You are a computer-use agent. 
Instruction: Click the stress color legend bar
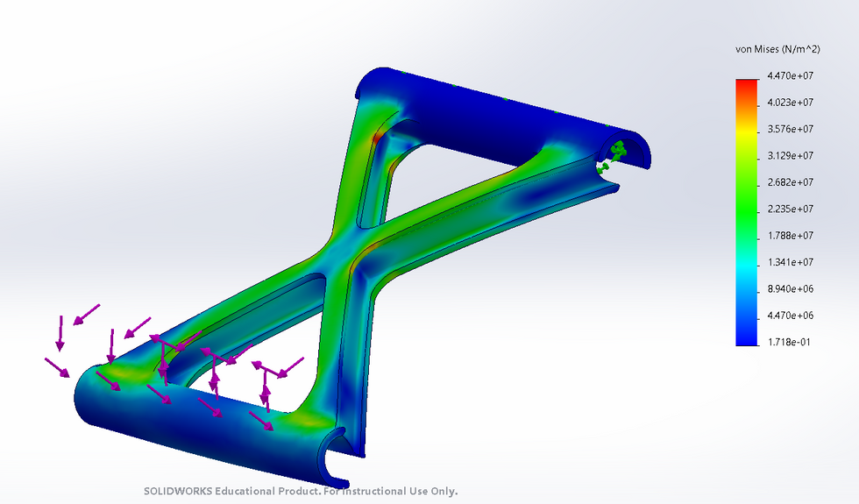pos(747,212)
